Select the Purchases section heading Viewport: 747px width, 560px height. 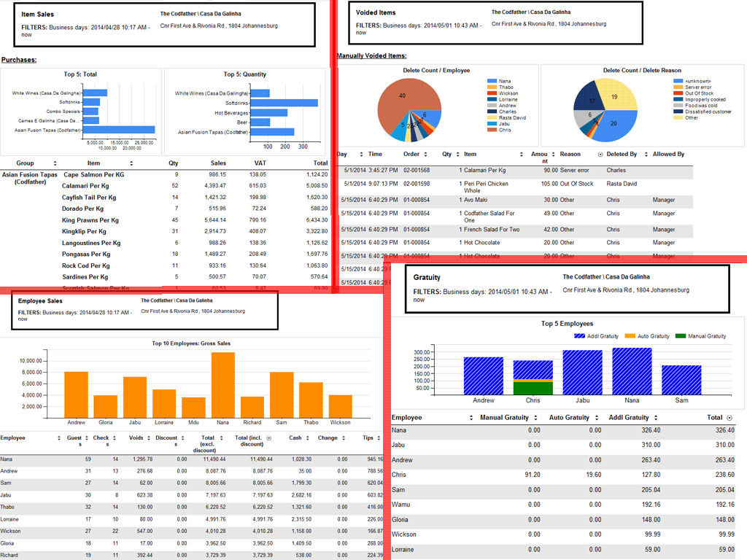tap(19, 60)
